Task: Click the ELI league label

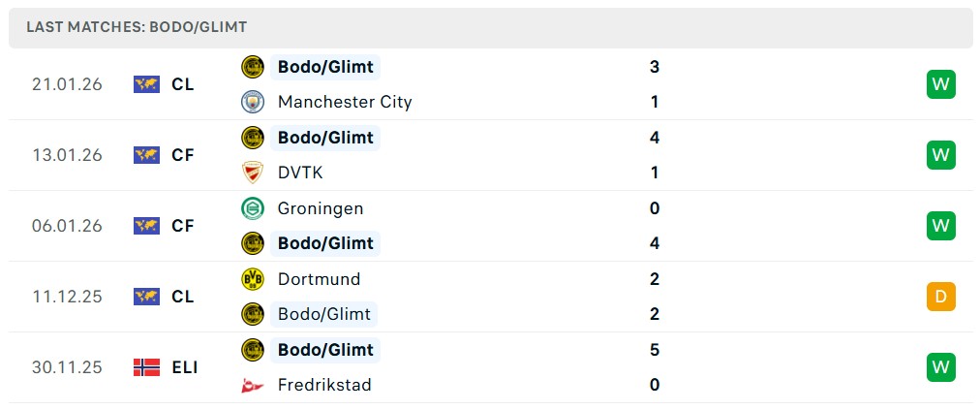Action: click(x=184, y=367)
